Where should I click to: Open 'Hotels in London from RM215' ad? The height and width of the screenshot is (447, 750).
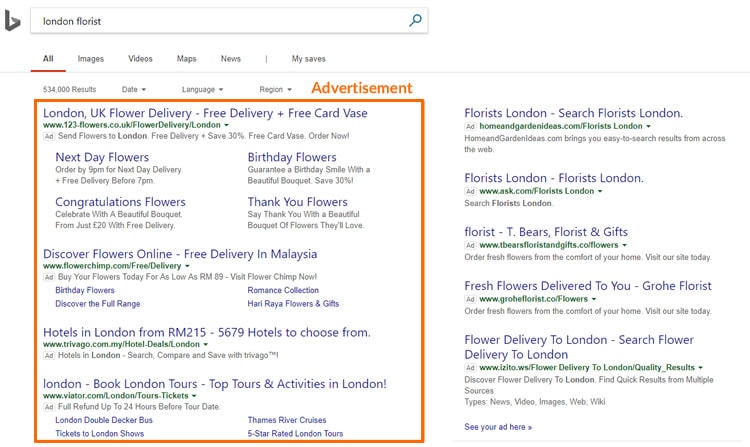[207, 332]
